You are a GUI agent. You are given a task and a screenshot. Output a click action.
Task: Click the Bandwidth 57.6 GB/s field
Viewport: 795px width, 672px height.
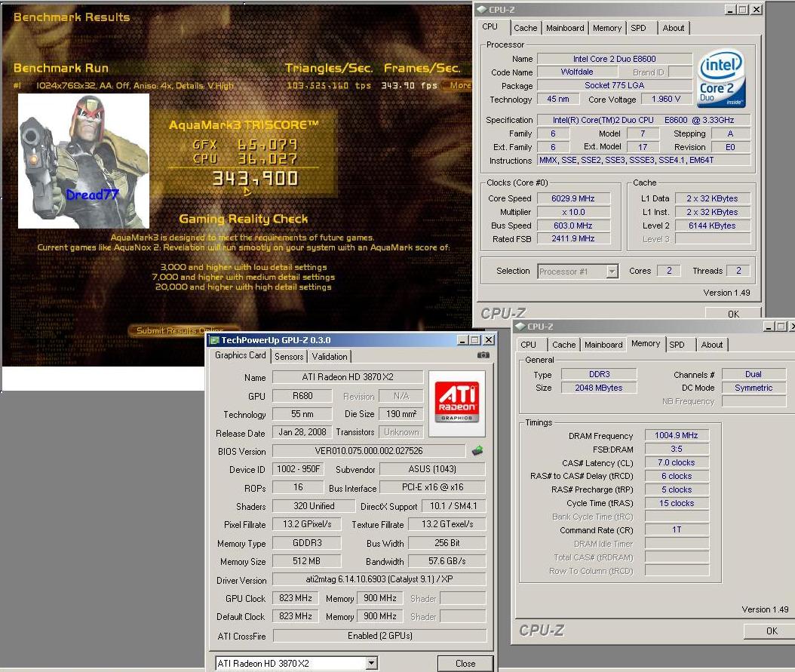tap(447, 561)
